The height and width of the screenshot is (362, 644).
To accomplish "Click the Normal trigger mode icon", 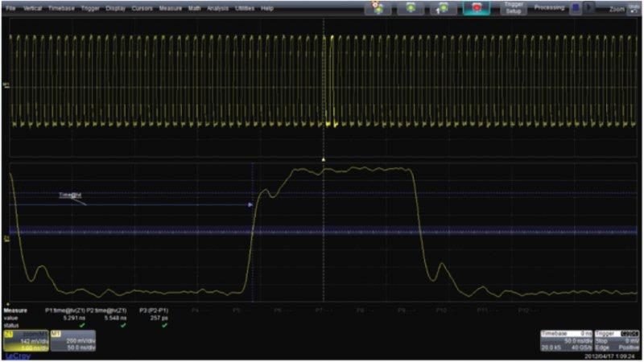I will (411, 8).
